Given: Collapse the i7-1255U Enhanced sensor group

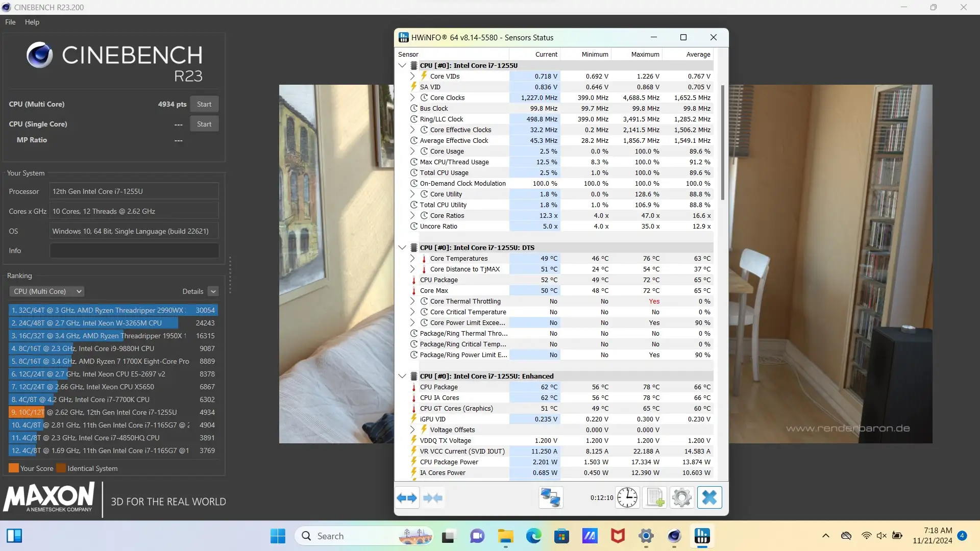Looking at the screenshot, I should coord(402,376).
